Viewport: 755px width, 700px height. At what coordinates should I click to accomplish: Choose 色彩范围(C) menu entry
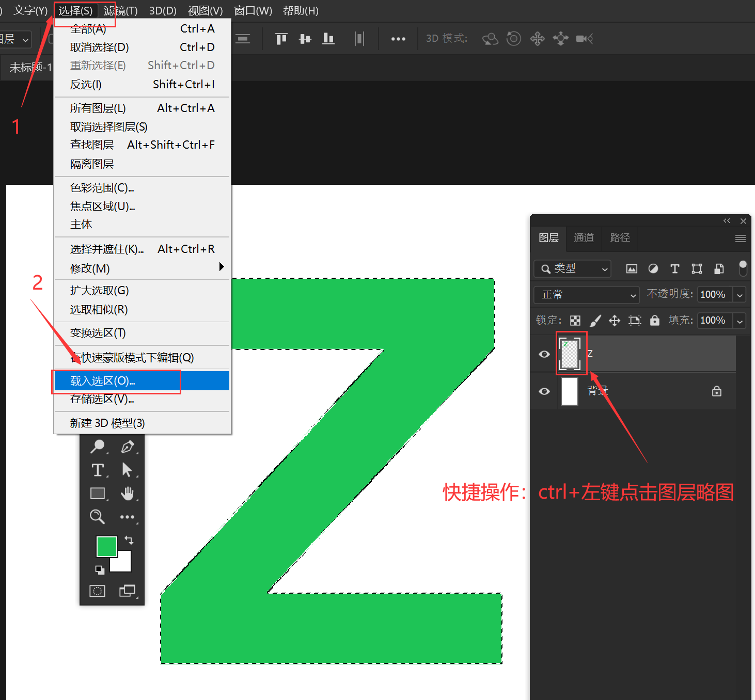click(x=142, y=187)
